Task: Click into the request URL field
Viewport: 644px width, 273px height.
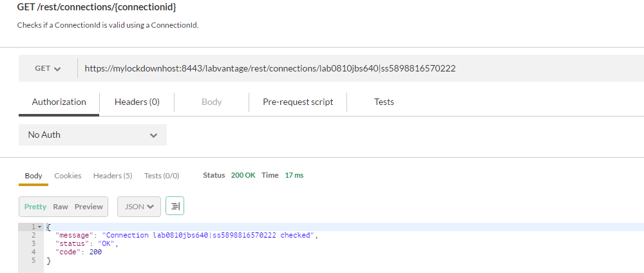Action: [361, 68]
